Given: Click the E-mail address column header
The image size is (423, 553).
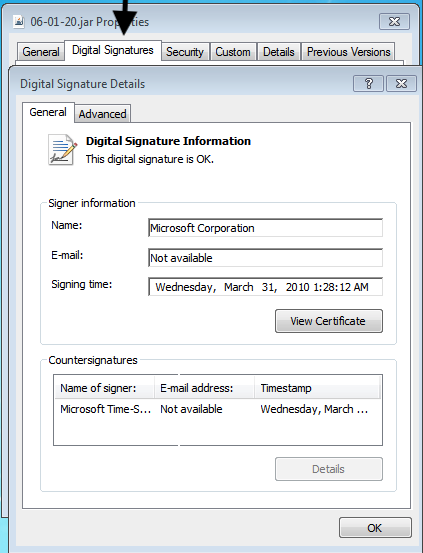Looking at the screenshot, I should click(x=205, y=388).
